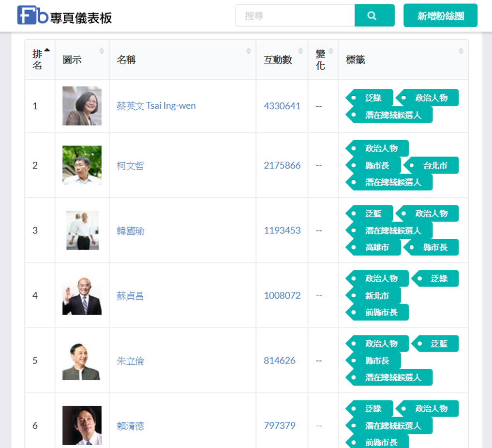
Task: Click the magnifier search icon button
Action: [x=374, y=15]
